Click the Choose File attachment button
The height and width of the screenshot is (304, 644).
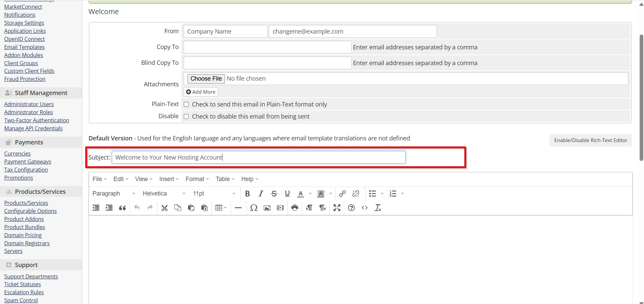coord(206,79)
